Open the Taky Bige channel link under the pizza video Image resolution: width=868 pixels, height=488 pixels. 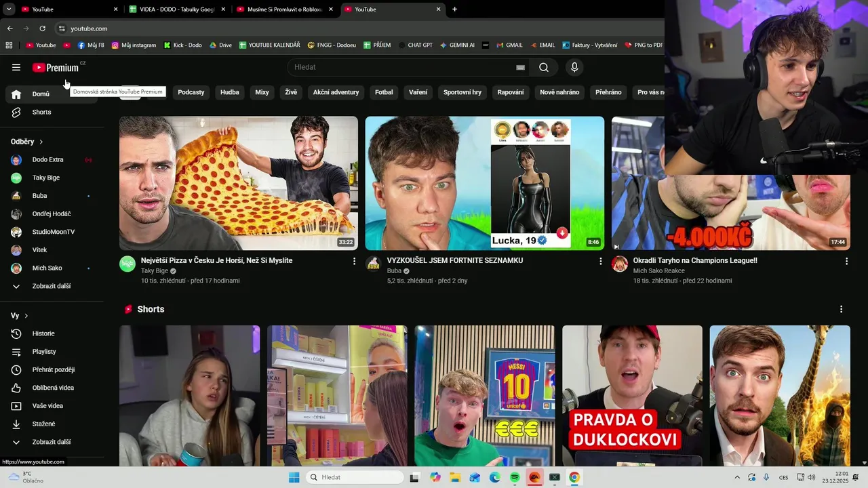click(x=155, y=271)
